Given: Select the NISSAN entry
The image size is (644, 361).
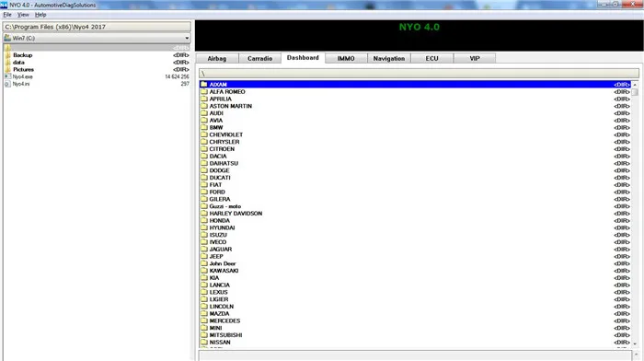Looking at the screenshot, I should [415, 342].
